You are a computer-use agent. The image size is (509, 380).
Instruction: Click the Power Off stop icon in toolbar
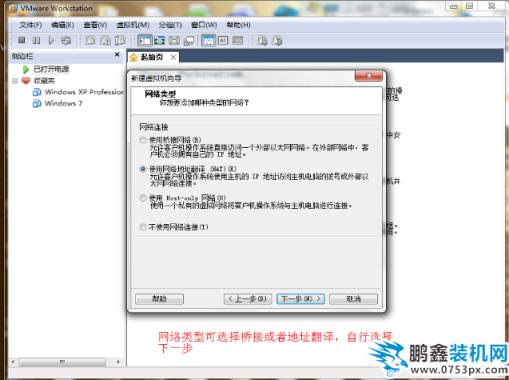pos(22,40)
